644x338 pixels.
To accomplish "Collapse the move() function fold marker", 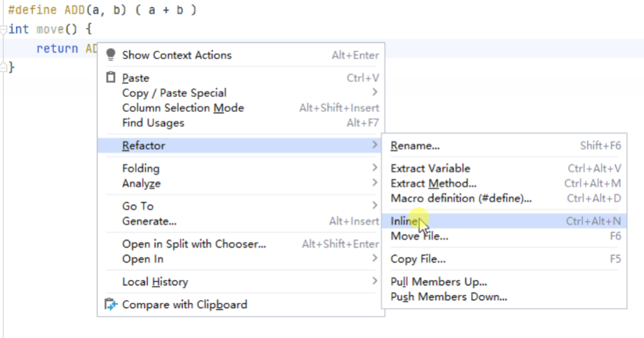I will pyautogui.click(x=4, y=29).
